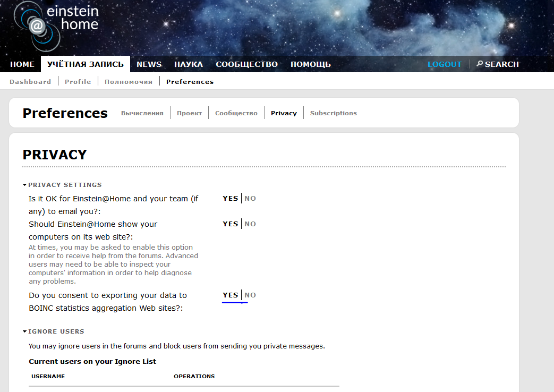Click the magnifier search icon
The height and width of the screenshot is (392, 554).
480,64
